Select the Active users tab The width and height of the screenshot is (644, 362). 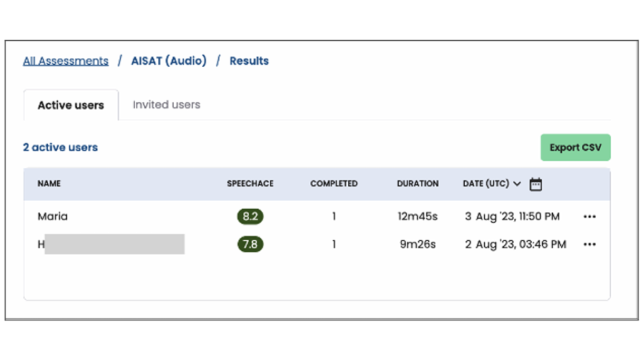(x=70, y=106)
